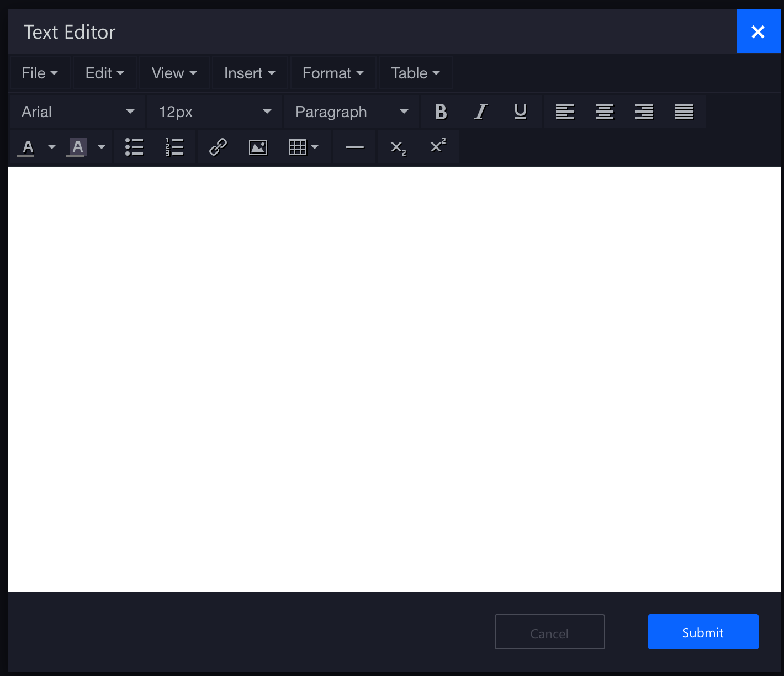The image size is (784, 676).
Task: Apply subscript formatting
Action: [398, 147]
